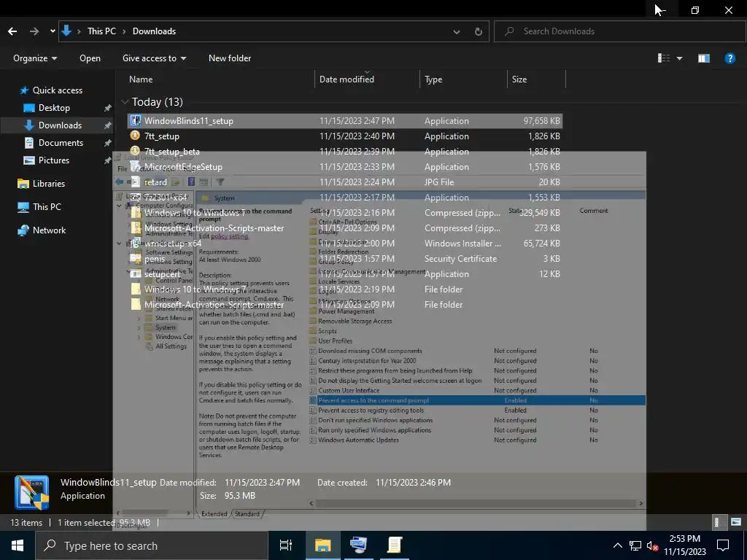Click the Forward navigation arrow
The height and width of the screenshot is (560, 747).
pyautogui.click(x=34, y=31)
